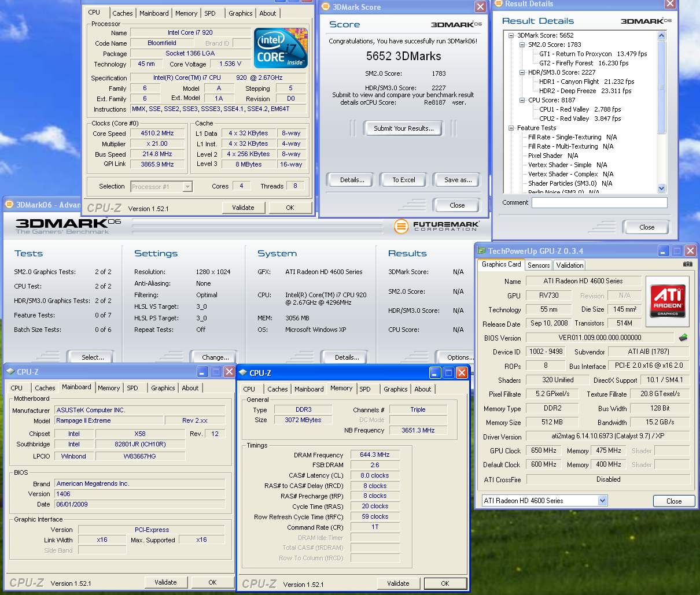This screenshot has height=595, width=700.
Task: Click the ATI Radeon Graphics logo
Action: [668, 301]
